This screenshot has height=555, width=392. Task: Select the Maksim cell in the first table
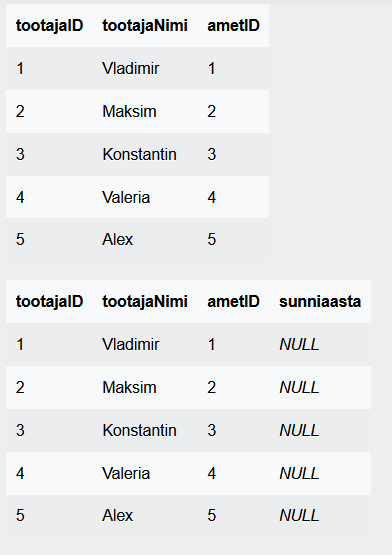[129, 111]
